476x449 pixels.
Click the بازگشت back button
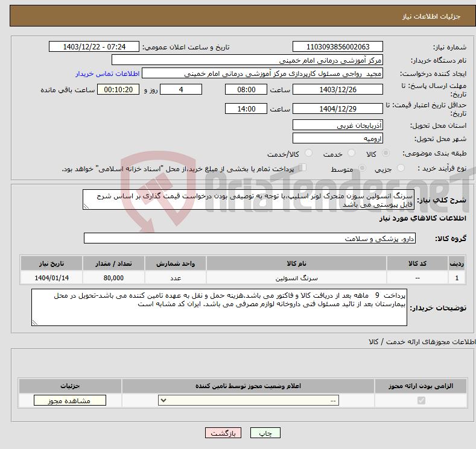pos(223,433)
